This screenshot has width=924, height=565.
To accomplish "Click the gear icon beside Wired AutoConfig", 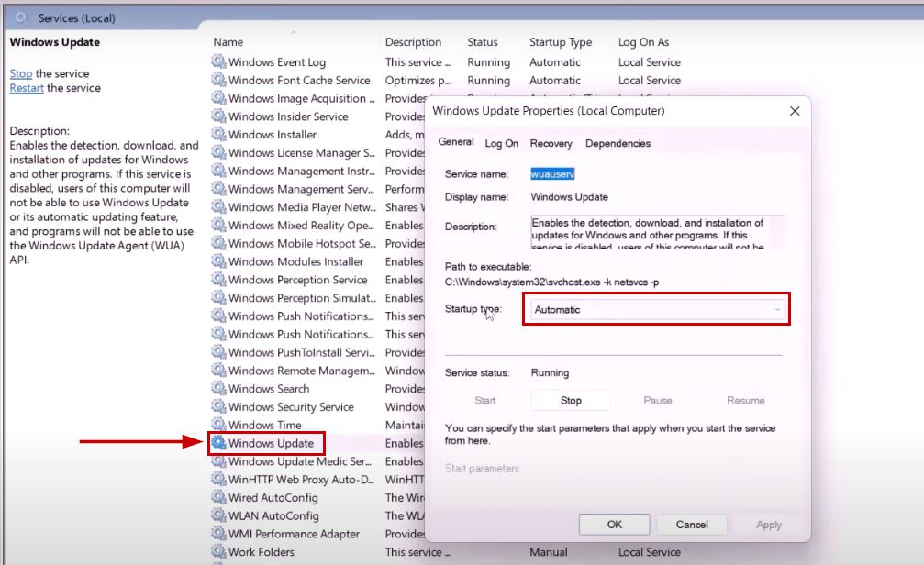I will click(x=218, y=497).
